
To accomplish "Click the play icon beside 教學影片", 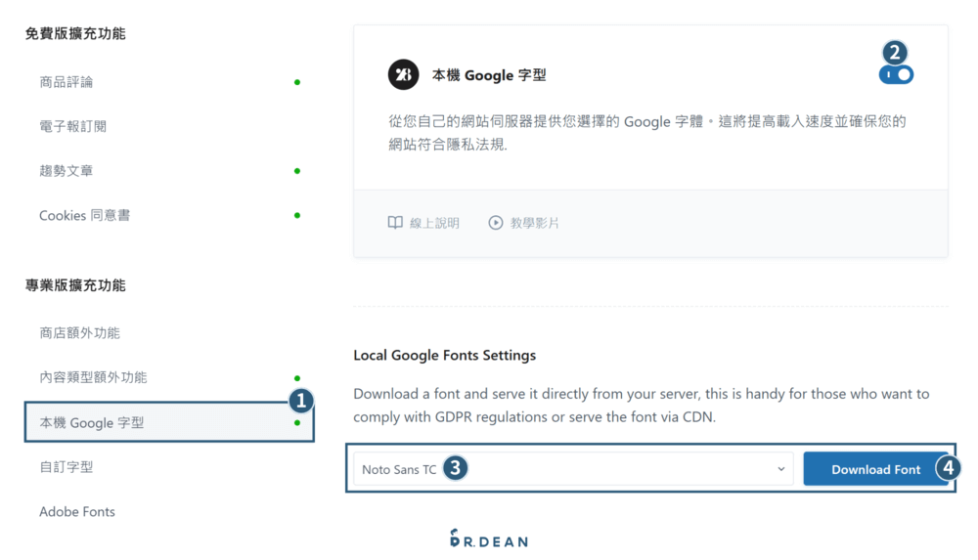I will tap(495, 223).
